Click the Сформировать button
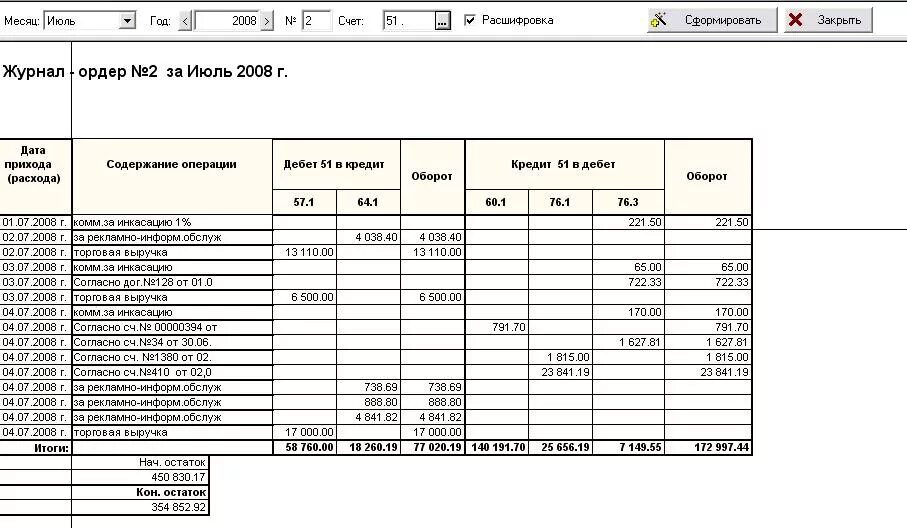The image size is (907, 528). pyautogui.click(x=712, y=20)
